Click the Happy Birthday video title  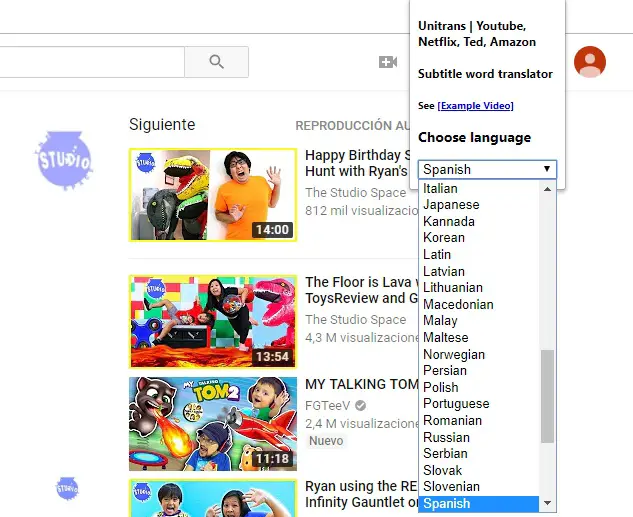tap(357, 163)
